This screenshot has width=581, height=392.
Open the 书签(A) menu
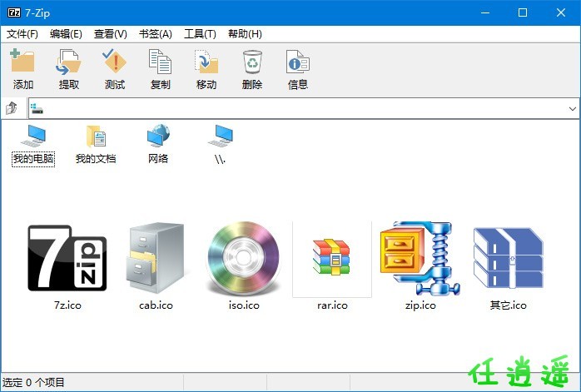point(156,34)
